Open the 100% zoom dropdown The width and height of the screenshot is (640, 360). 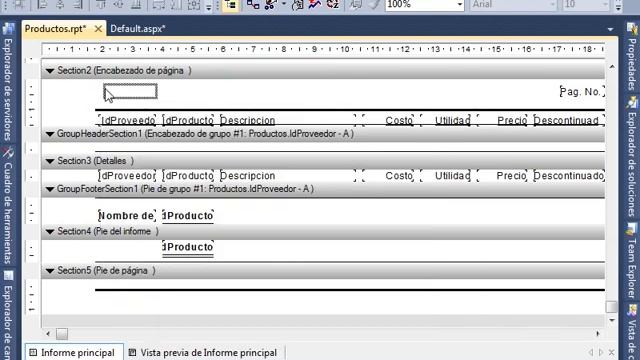pyautogui.click(x=460, y=5)
